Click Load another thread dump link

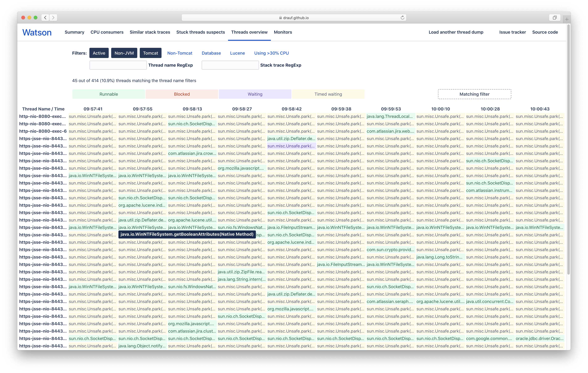point(456,32)
